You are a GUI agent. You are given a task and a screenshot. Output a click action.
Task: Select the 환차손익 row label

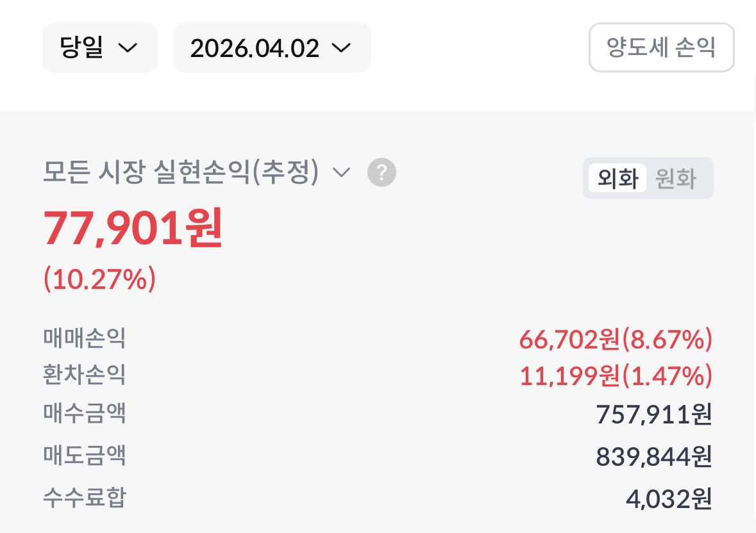click(85, 374)
